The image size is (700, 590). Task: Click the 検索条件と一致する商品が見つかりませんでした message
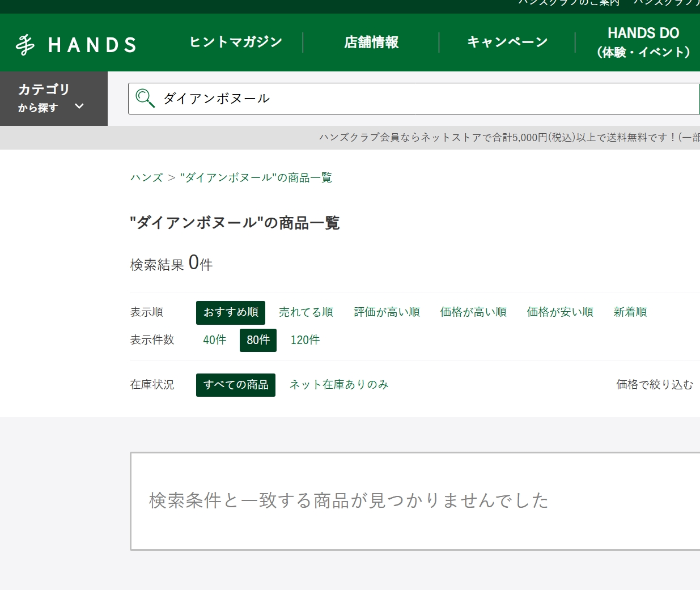coord(349,500)
